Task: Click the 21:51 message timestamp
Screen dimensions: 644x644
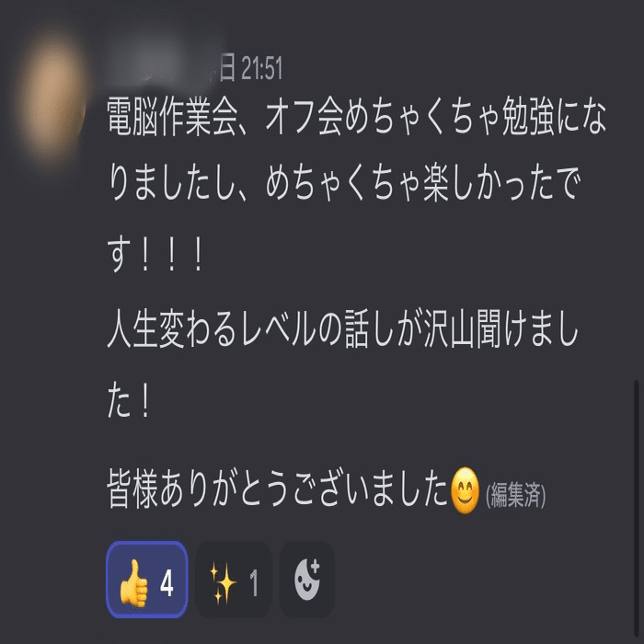Action: (x=261, y=68)
